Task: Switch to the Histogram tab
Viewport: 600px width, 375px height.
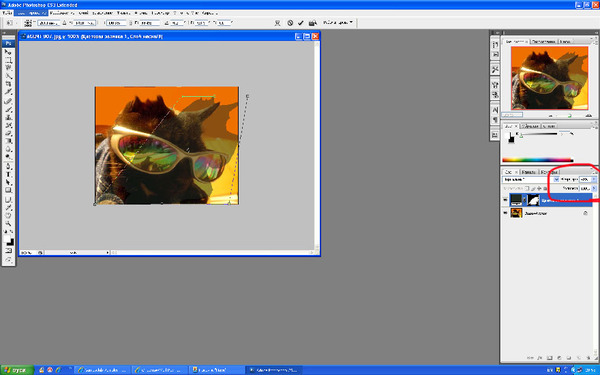Action: coord(543,41)
